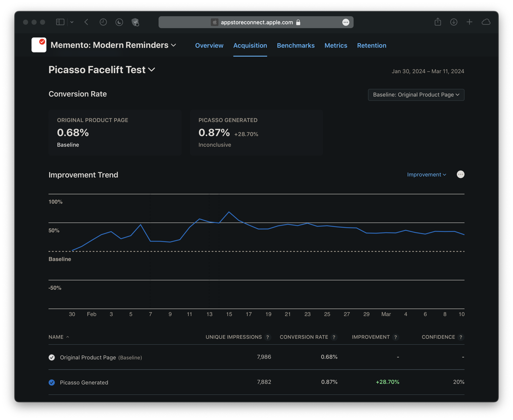Viewport: 513px width, 420px height.
Task: Click the Share icon in Safari toolbar
Action: tap(438, 22)
